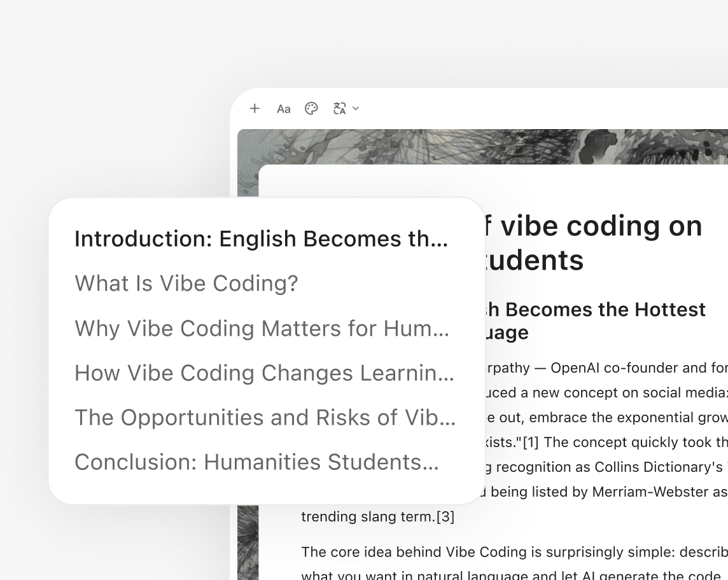Open the Aa font settings
Screen dimensions: 728x580
pyautogui.click(x=283, y=109)
